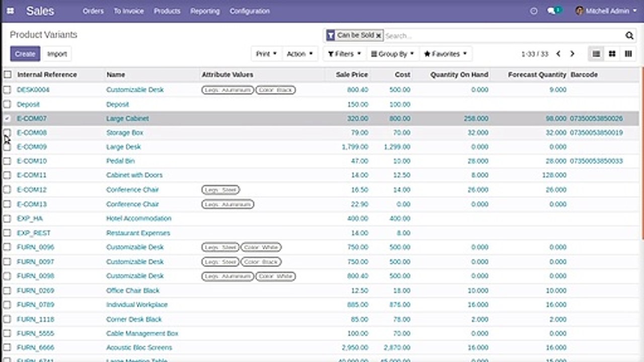Click barcode 07350053850019
Viewport: 644px width, 362px height.
[x=596, y=133]
